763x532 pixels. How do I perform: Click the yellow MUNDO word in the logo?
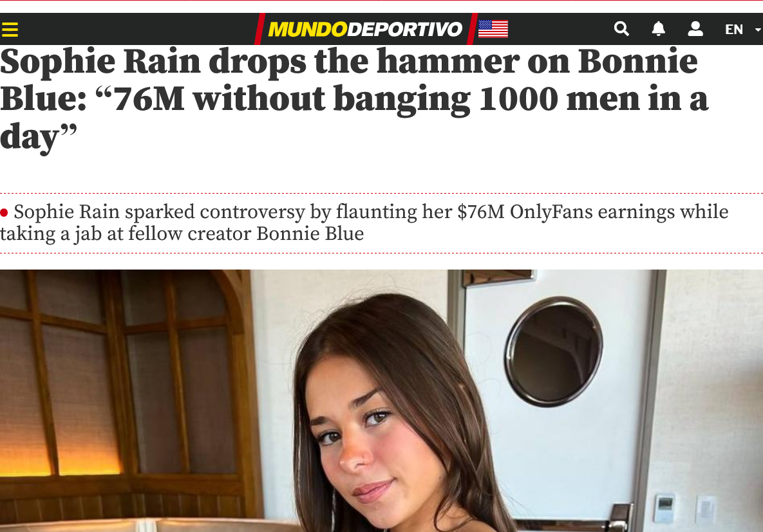click(x=308, y=29)
